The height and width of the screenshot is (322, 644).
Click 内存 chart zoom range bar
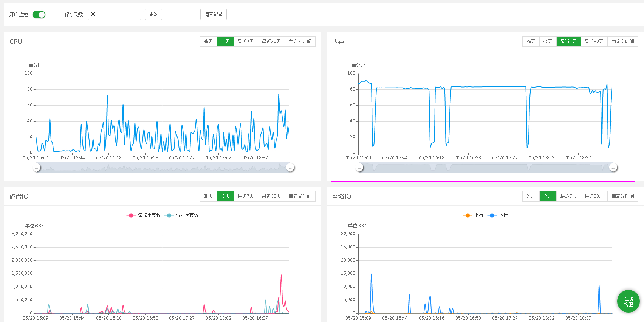tap(486, 167)
